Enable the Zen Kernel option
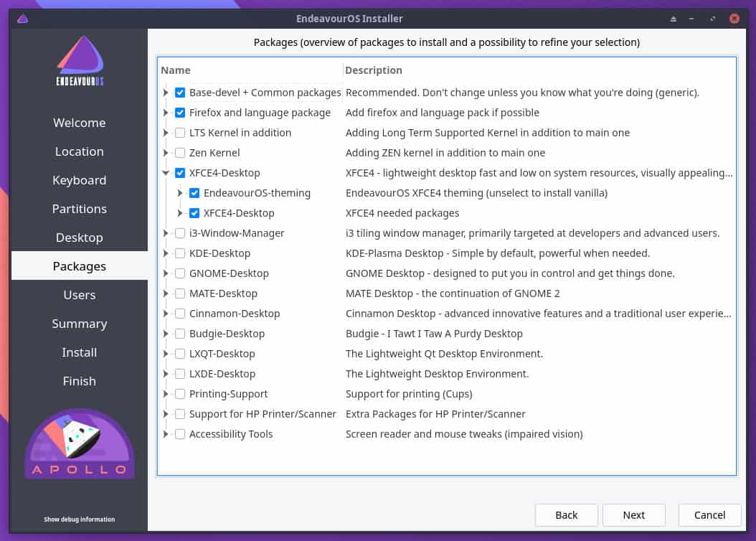756x541 pixels. click(180, 152)
